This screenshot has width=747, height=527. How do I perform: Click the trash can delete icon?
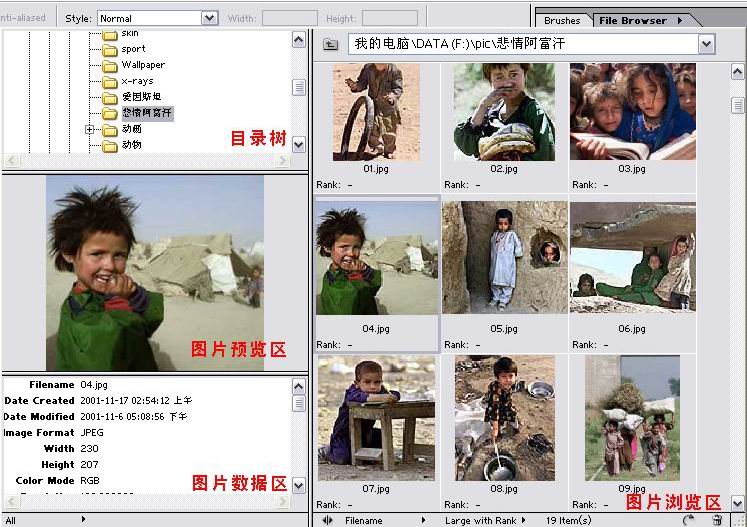coord(717,520)
